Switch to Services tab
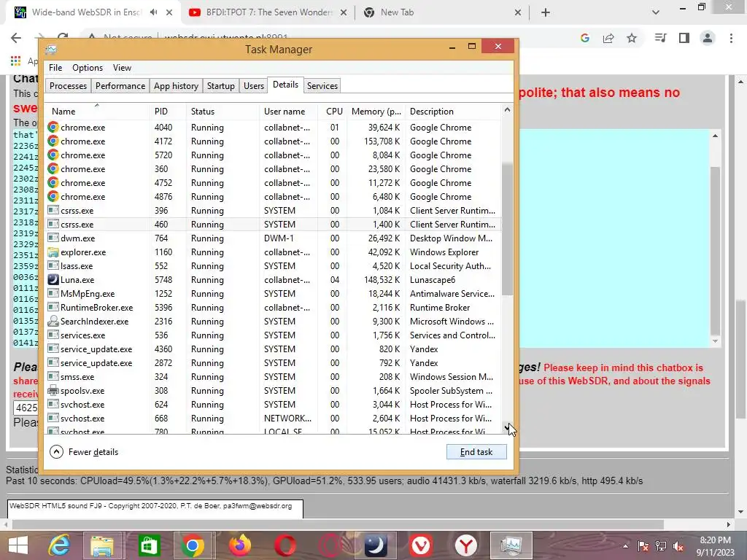Image resolution: width=747 pixels, height=560 pixels. tap(322, 86)
